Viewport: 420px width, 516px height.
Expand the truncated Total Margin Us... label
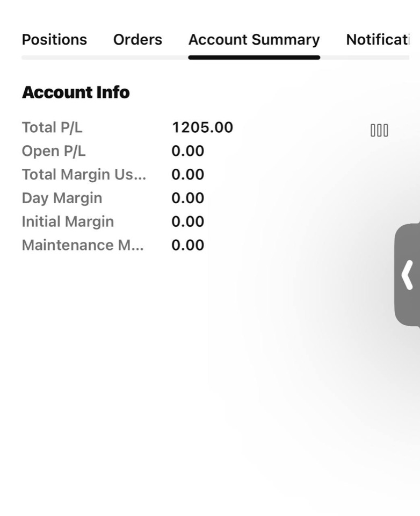(84, 175)
